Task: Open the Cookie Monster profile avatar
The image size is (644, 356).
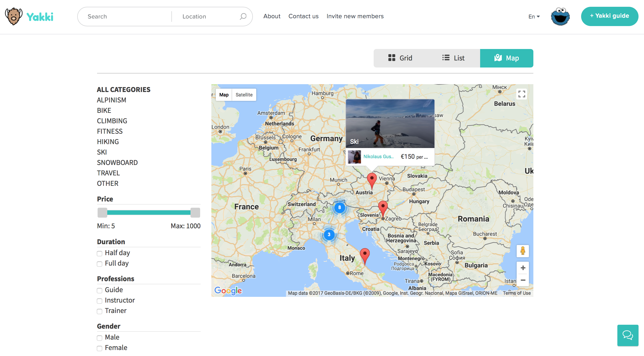Action: coord(560,16)
